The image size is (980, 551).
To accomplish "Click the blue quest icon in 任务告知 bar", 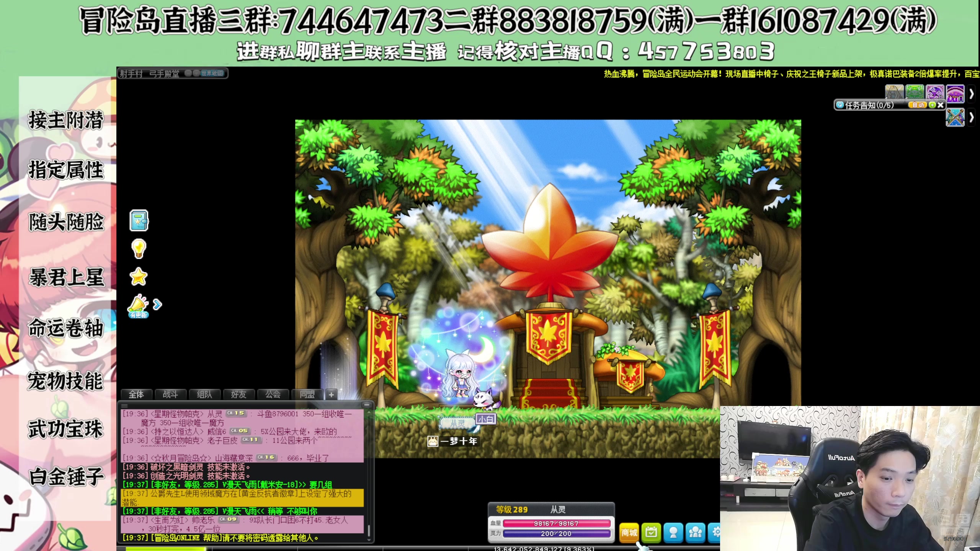I will pos(840,105).
